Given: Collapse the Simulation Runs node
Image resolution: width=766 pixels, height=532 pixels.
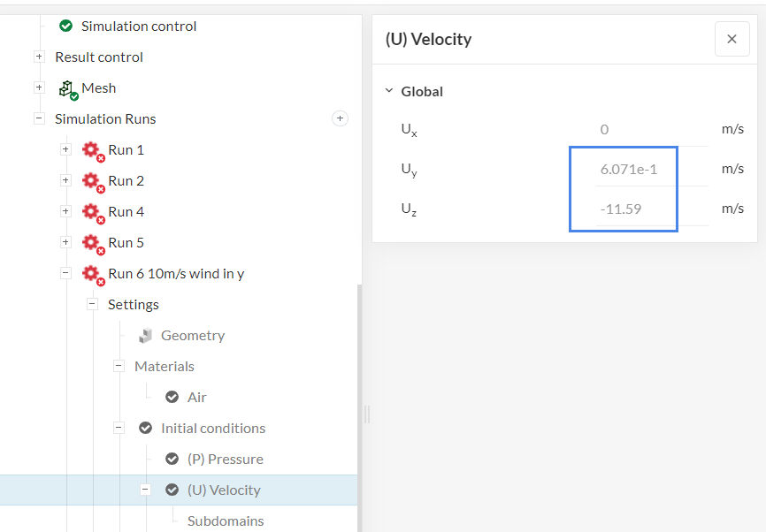Looking at the screenshot, I should pos(39,119).
